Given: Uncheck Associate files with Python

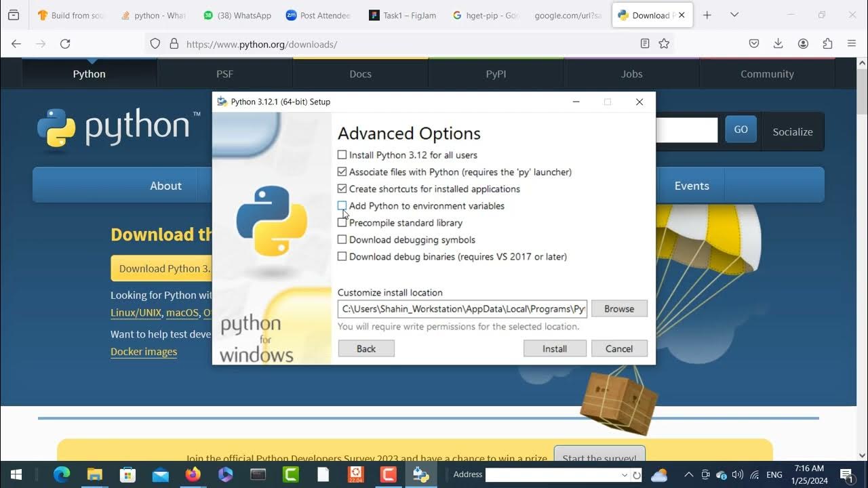Looking at the screenshot, I should point(342,172).
